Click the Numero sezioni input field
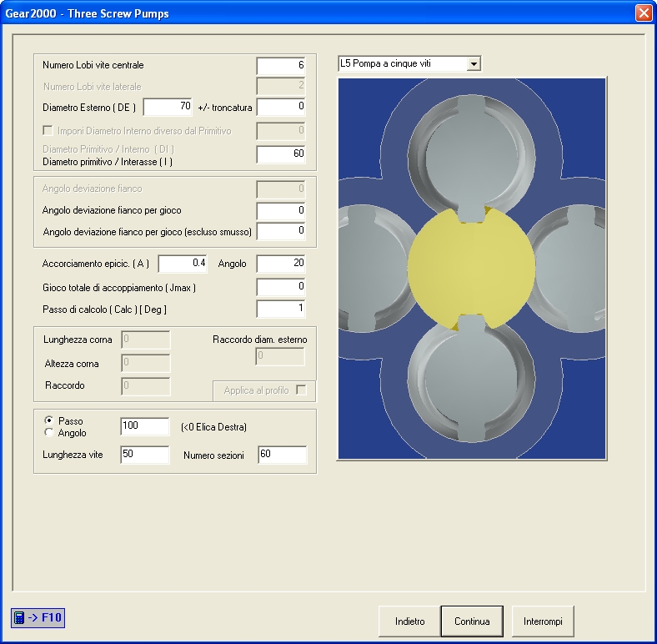Screen dimensions: 657x644 coord(283,455)
